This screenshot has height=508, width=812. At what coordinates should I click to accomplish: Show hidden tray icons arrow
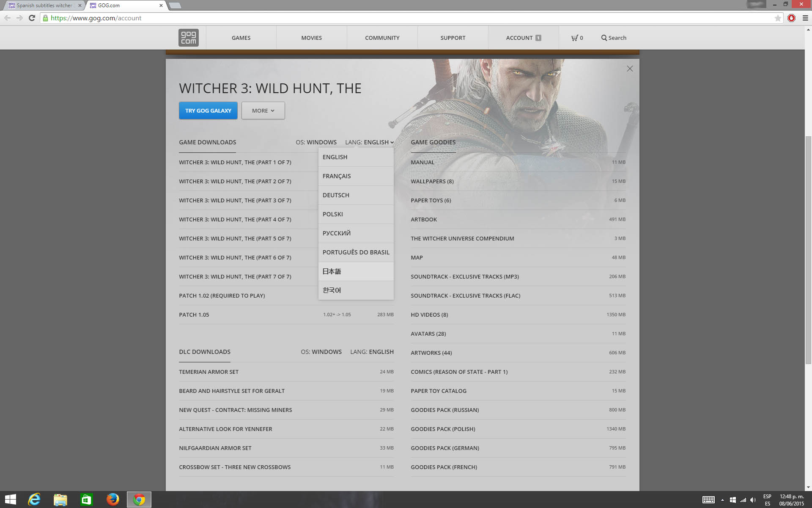tap(722, 500)
